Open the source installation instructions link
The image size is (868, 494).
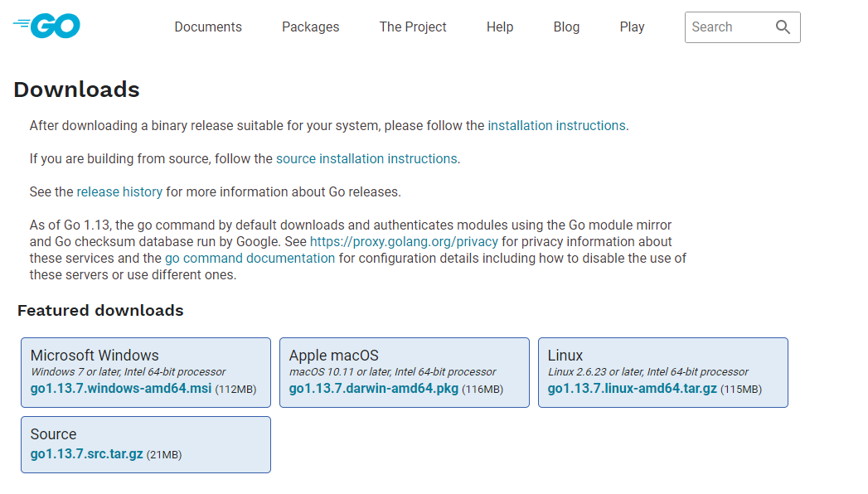tap(366, 159)
